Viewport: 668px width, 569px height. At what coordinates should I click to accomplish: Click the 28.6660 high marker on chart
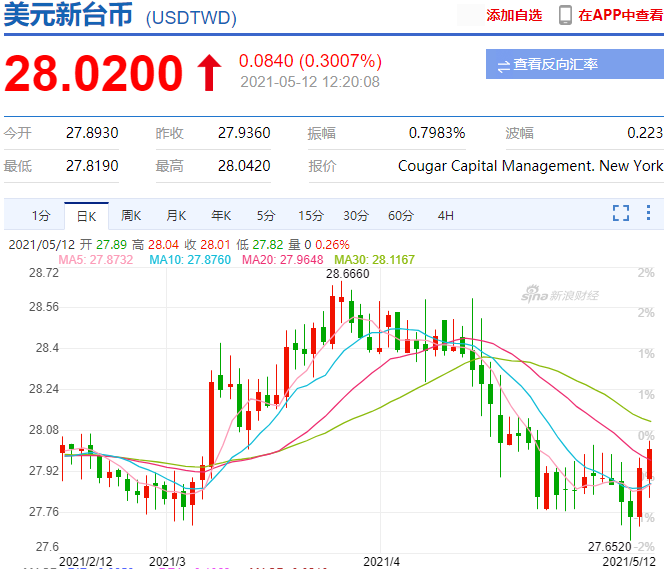point(347,273)
